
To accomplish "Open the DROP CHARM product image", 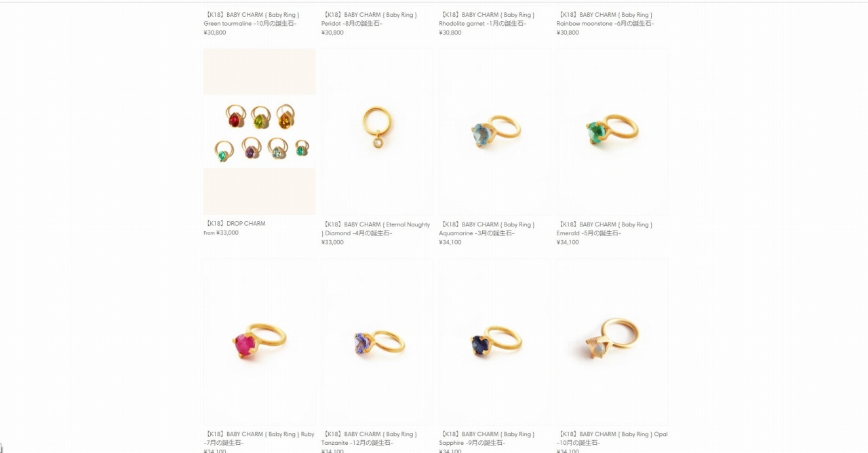I will click(x=259, y=132).
